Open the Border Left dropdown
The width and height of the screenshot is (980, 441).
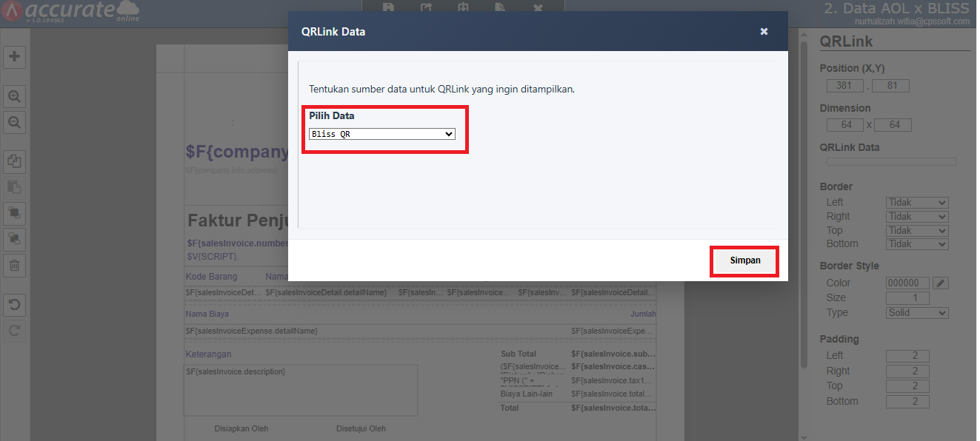(917, 203)
